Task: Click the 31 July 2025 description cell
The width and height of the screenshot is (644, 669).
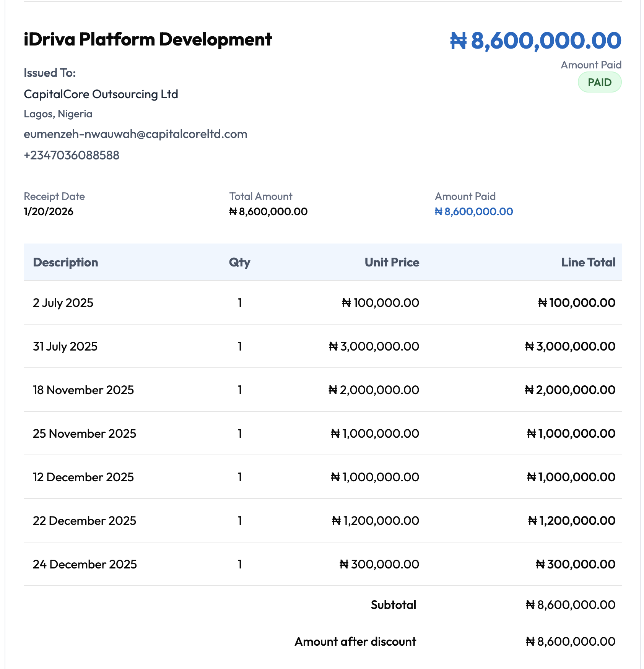Action: (x=65, y=346)
